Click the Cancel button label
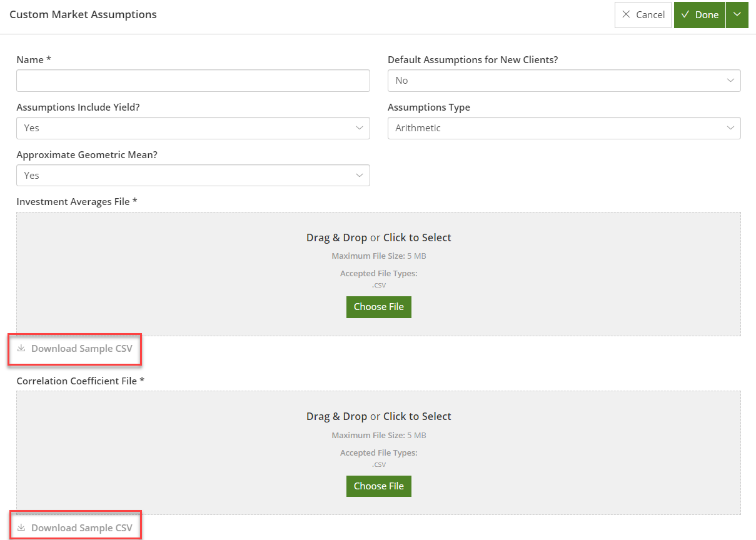Viewport: 756px width, 540px height. (650, 14)
